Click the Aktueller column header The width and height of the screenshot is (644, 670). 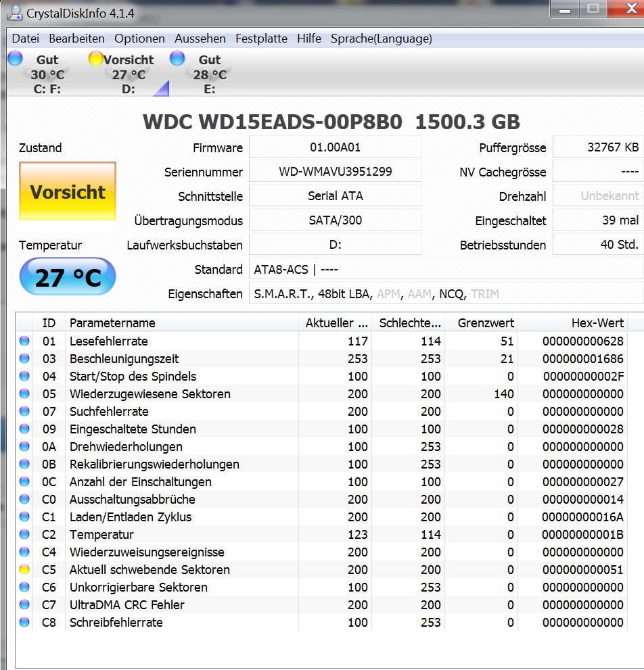pyautogui.click(x=336, y=323)
